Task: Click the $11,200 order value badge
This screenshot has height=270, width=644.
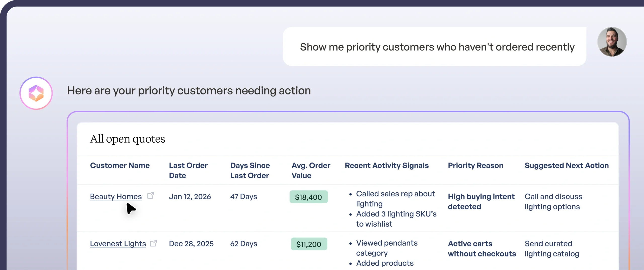Action: [x=309, y=244]
